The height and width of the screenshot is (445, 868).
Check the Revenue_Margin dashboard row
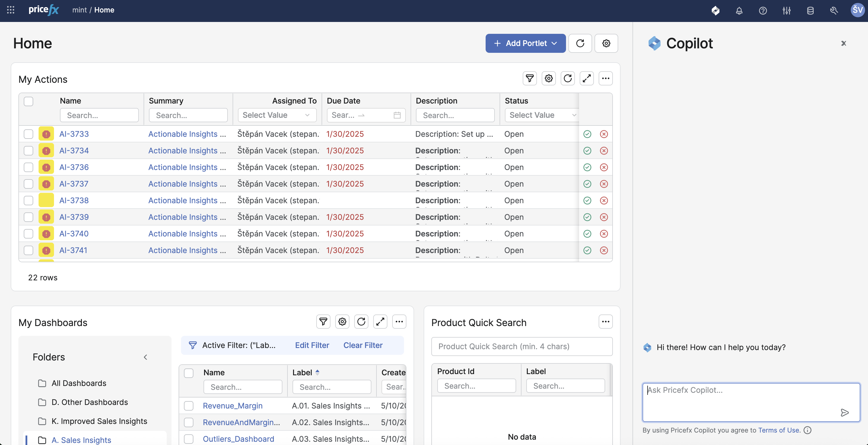click(x=188, y=406)
